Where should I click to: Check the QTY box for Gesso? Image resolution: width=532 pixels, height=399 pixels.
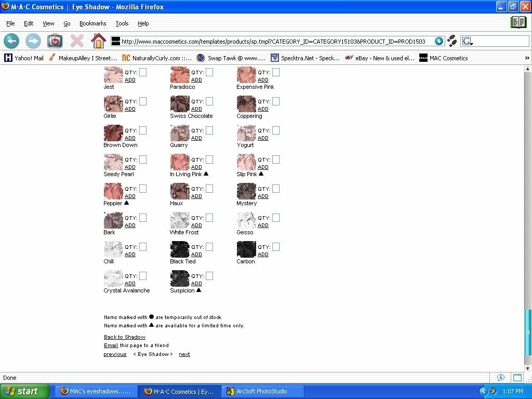pos(276,218)
